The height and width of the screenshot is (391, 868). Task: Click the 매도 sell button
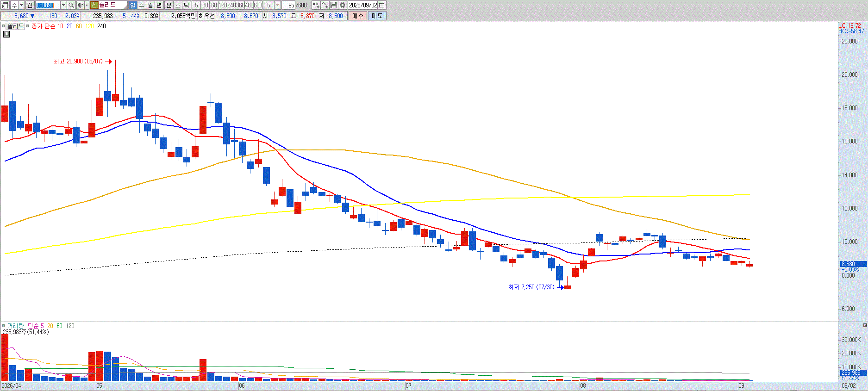click(377, 16)
